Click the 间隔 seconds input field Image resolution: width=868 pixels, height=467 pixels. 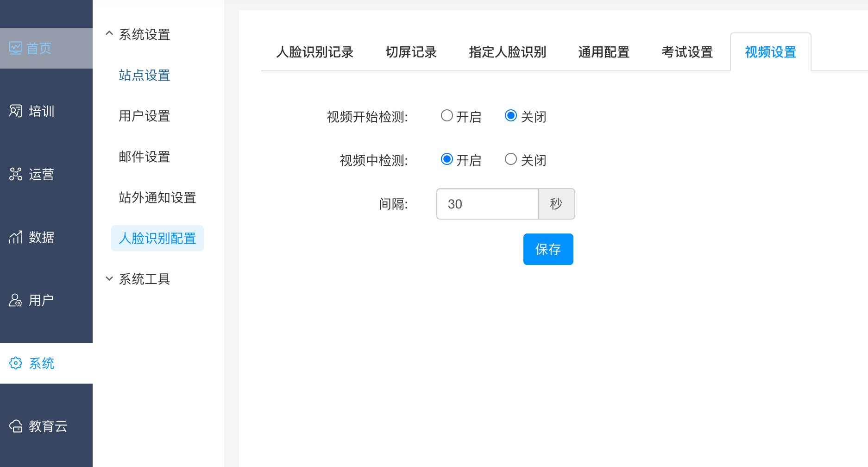click(x=487, y=204)
